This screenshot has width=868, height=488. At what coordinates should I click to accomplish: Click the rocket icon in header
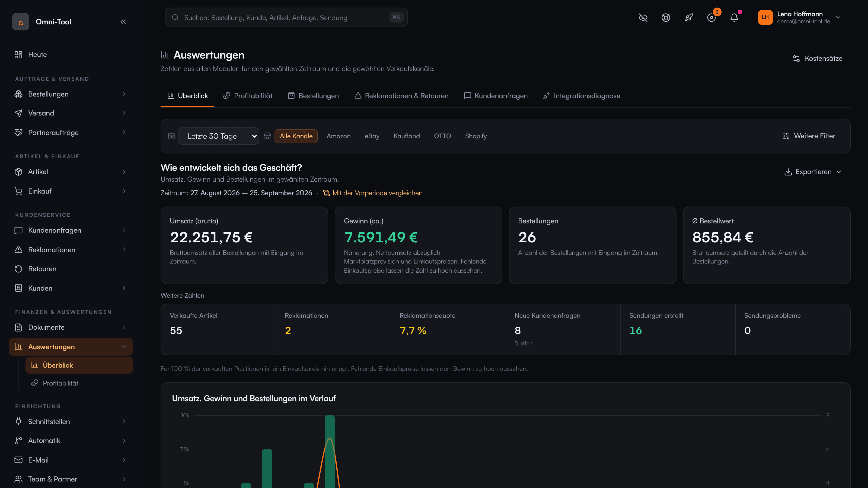689,18
